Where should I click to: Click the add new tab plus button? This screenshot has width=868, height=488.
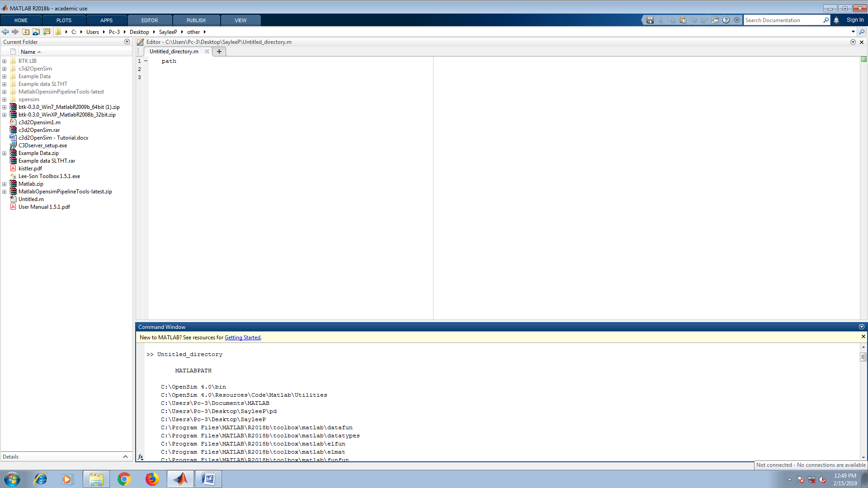click(x=219, y=51)
